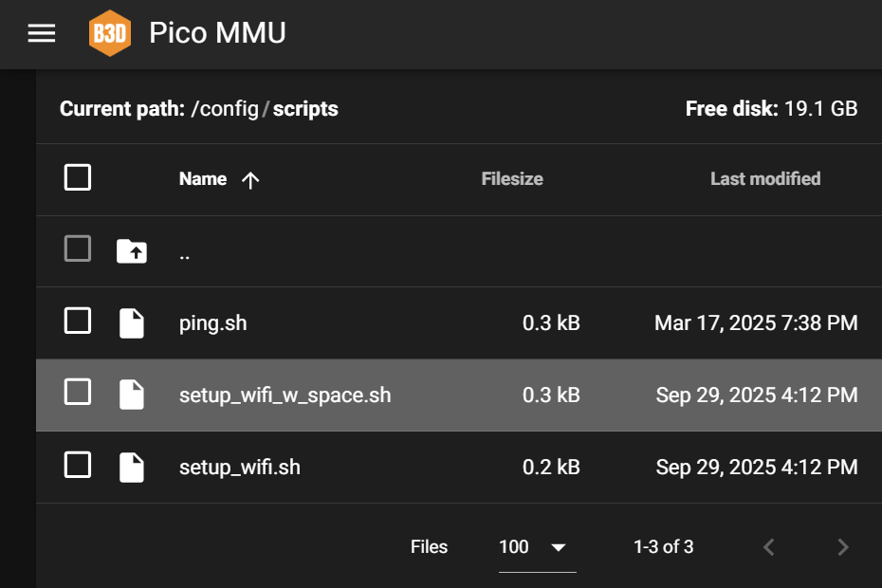The width and height of the screenshot is (882, 588).
Task: Check the ping.sh checkbox
Action: click(x=78, y=322)
